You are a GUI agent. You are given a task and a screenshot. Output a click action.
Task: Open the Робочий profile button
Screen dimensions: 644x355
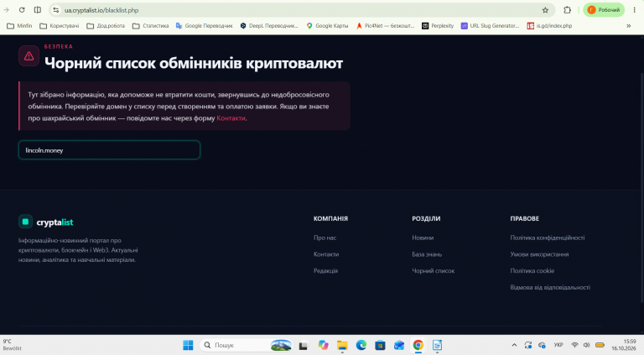click(604, 10)
